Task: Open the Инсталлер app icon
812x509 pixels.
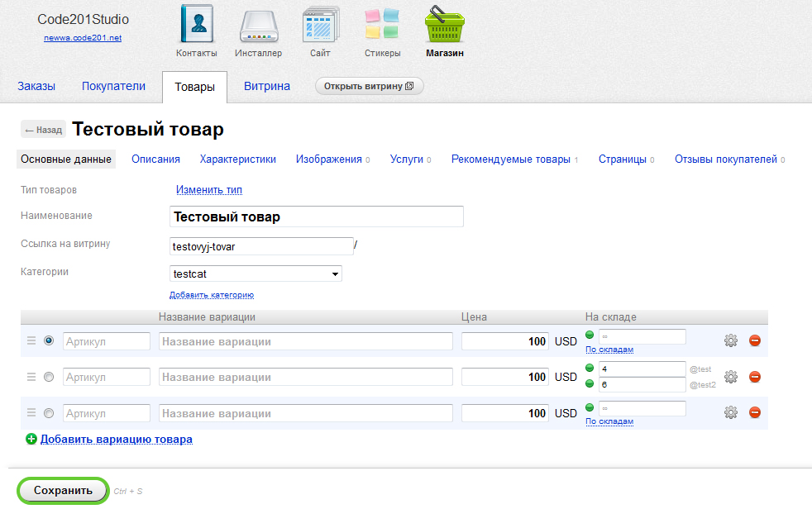Action: point(258,26)
